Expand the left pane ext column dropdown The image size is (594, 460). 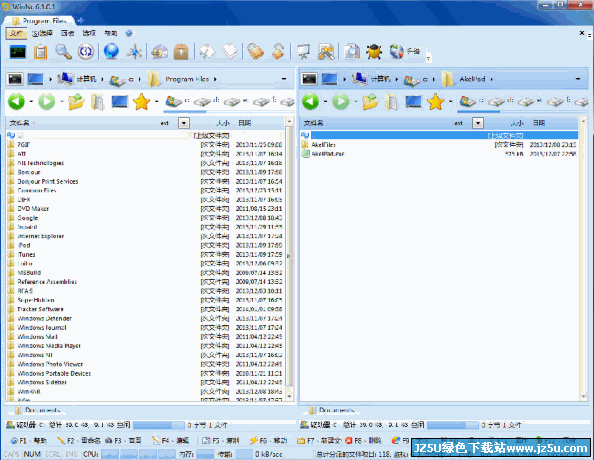coord(184,123)
